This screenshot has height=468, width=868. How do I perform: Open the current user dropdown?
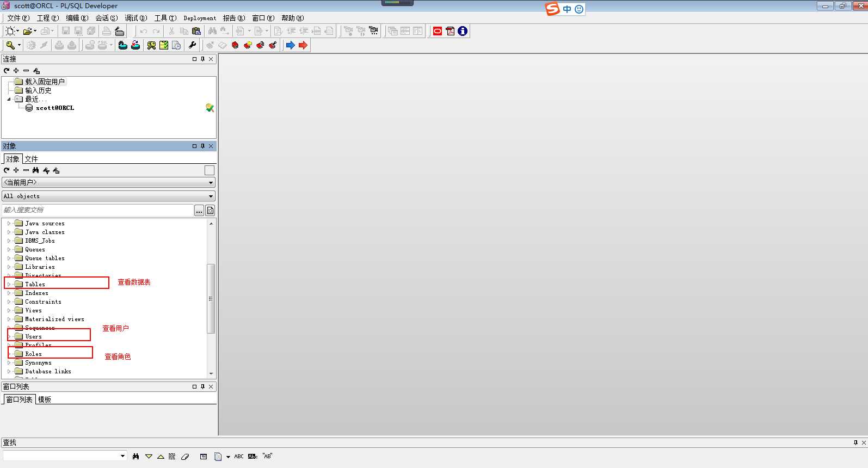109,183
